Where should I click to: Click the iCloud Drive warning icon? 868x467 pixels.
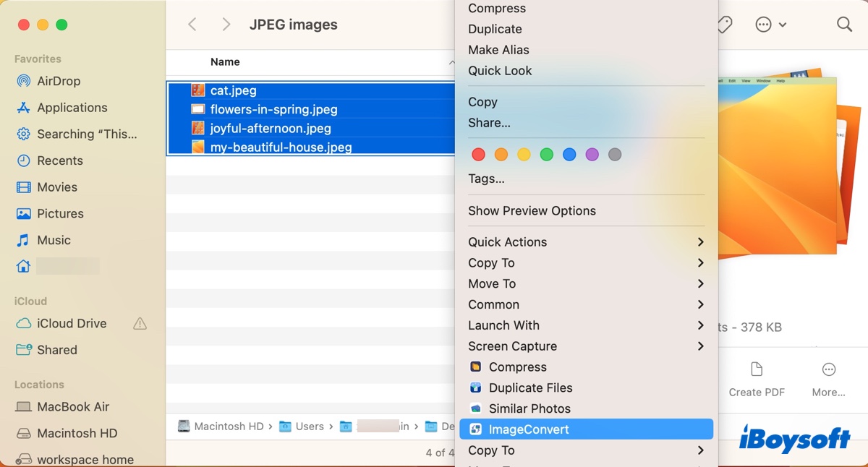click(x=139, y=324)
